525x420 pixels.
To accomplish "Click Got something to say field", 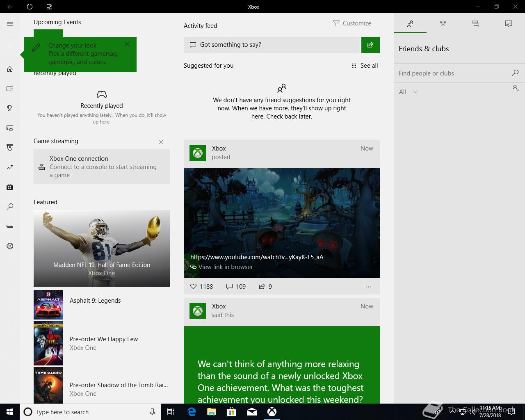I will click(x=272, y=45).
